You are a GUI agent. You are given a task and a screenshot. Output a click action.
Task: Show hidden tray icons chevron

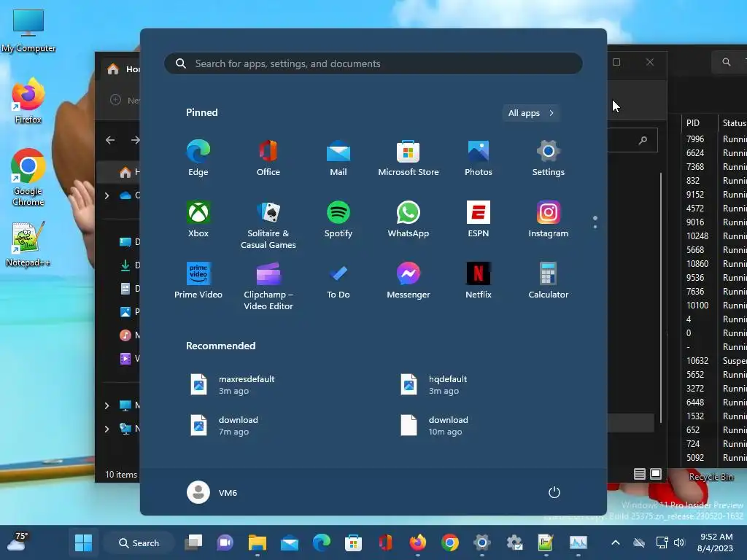(616, 542)
